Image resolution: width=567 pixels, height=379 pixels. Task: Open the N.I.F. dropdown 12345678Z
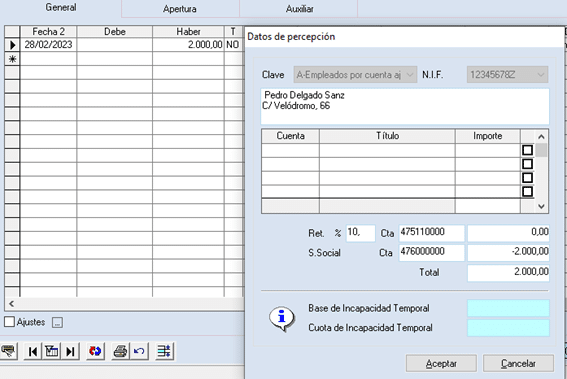[507, 74]
